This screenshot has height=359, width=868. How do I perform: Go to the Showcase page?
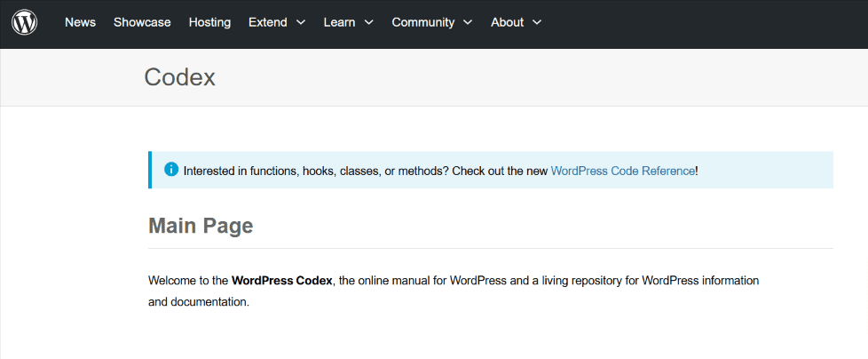[142, 23]
